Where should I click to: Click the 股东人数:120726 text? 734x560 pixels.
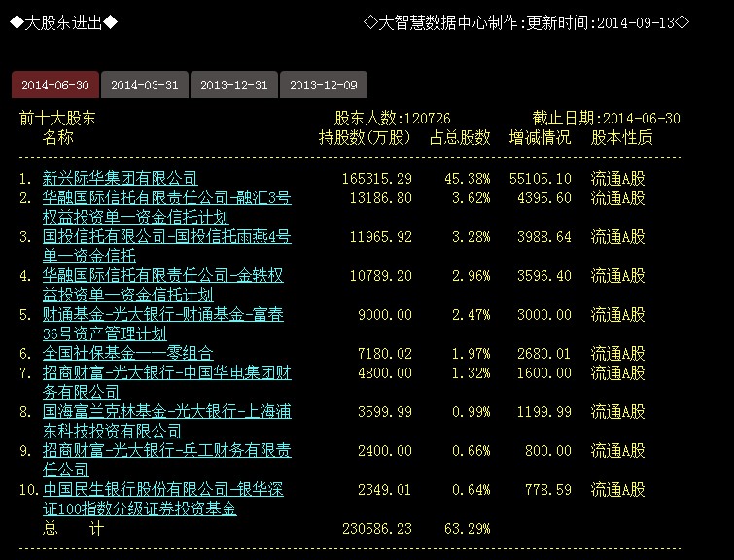(x=393, y=118)
